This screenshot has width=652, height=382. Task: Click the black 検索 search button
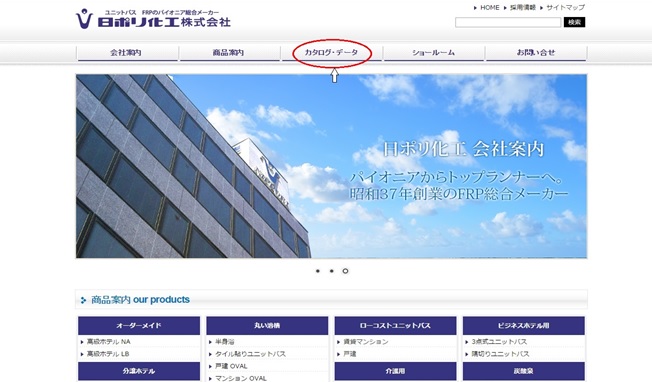pyautogui.click(x=574, y=22)
